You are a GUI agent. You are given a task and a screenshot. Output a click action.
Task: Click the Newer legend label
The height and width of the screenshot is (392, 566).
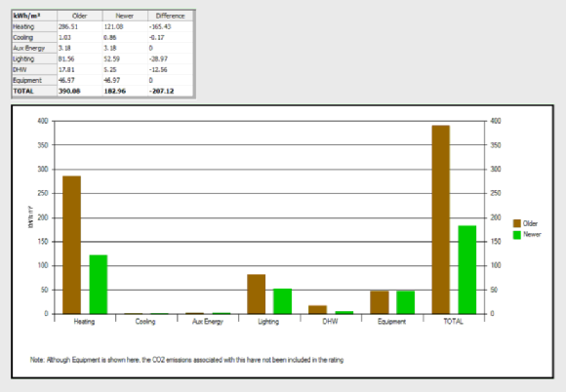[532, 234]
